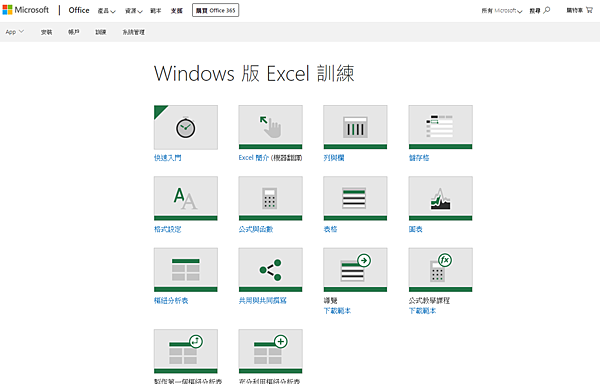Follow the 'Excel 簡介' link
The height and width of the screenshot is (384, 600).
(x=254, y=158)
